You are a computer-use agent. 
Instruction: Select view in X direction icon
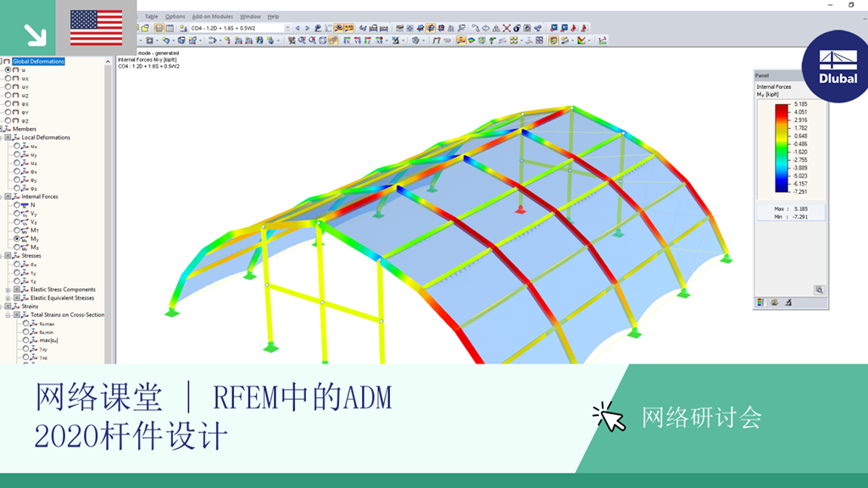click(347, 41)
